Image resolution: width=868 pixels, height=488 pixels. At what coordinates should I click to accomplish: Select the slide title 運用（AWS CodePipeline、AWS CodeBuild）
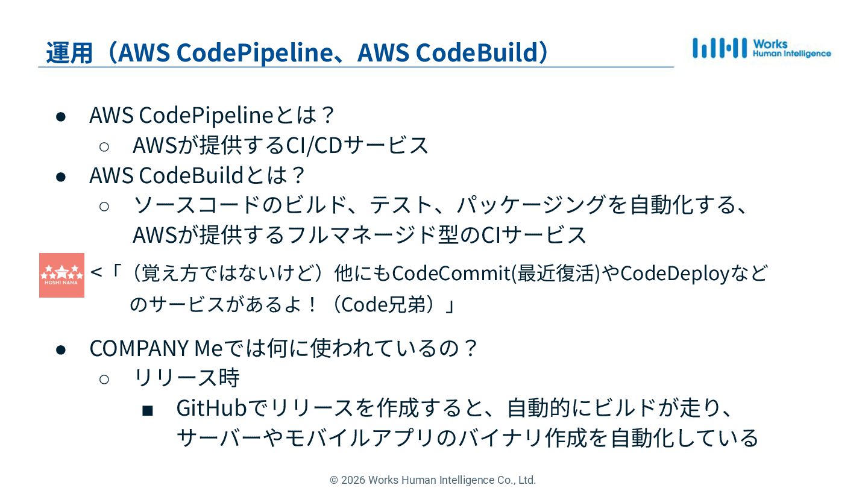[x=298, y=53]
